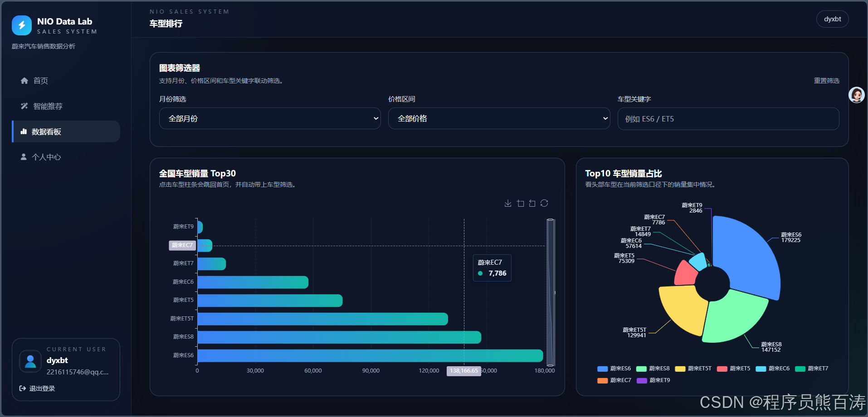The image size is (868, 417).
Task: Go to 智能推荐 in the sidebar
Action: (66, 106)
